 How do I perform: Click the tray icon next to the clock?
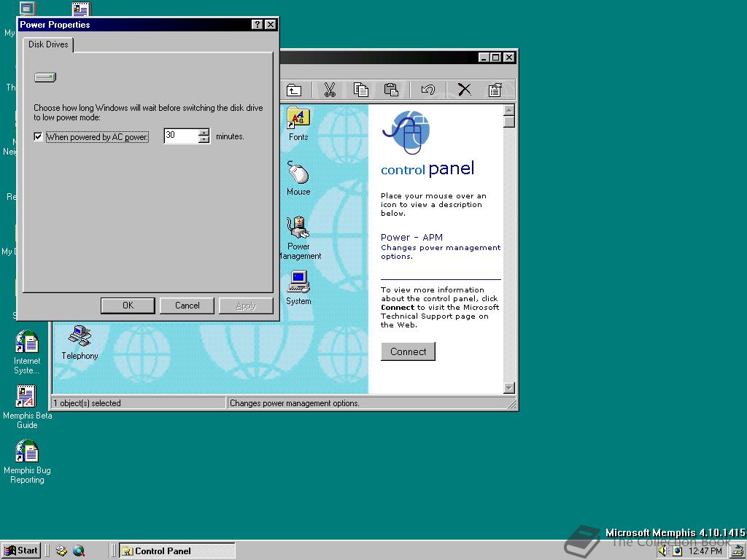tap(677, 551)
